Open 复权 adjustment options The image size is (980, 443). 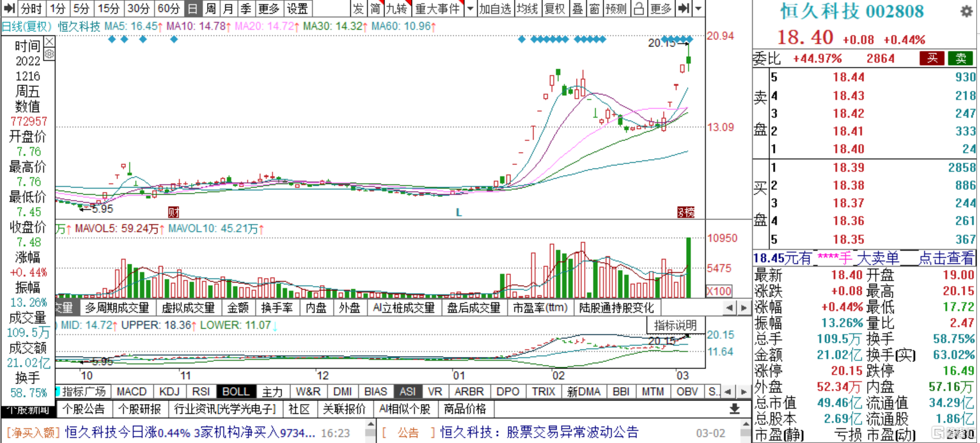click(x=555, y=8)
